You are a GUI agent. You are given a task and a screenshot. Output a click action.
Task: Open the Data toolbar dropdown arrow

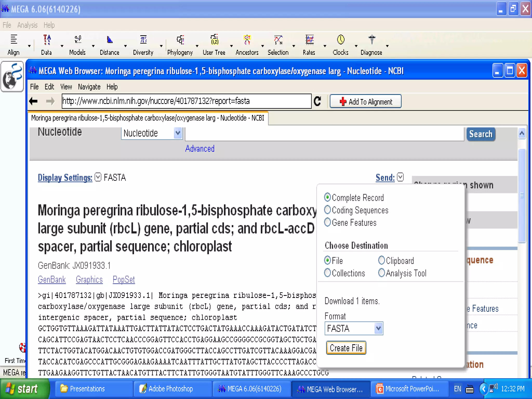[x=62, y=46]
